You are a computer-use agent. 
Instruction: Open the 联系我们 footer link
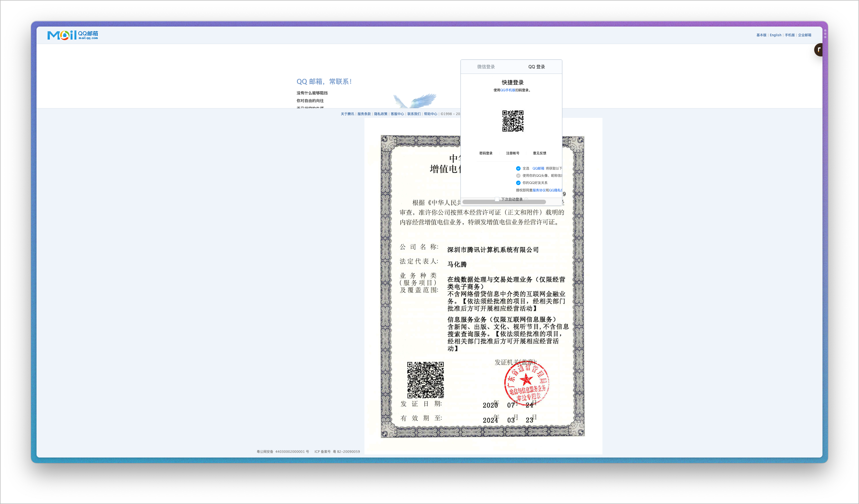tap(414, 114)
